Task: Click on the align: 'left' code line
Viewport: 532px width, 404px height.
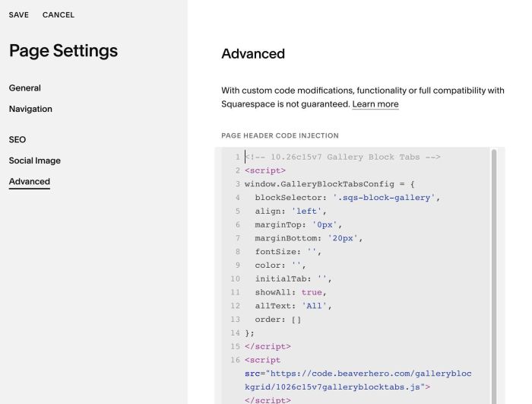Action: point(290,212)
